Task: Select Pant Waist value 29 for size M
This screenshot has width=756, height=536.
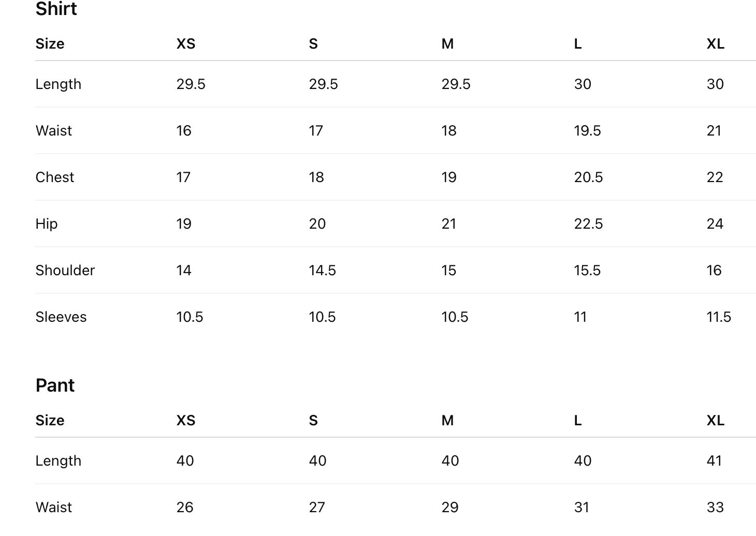Action: 449,508
